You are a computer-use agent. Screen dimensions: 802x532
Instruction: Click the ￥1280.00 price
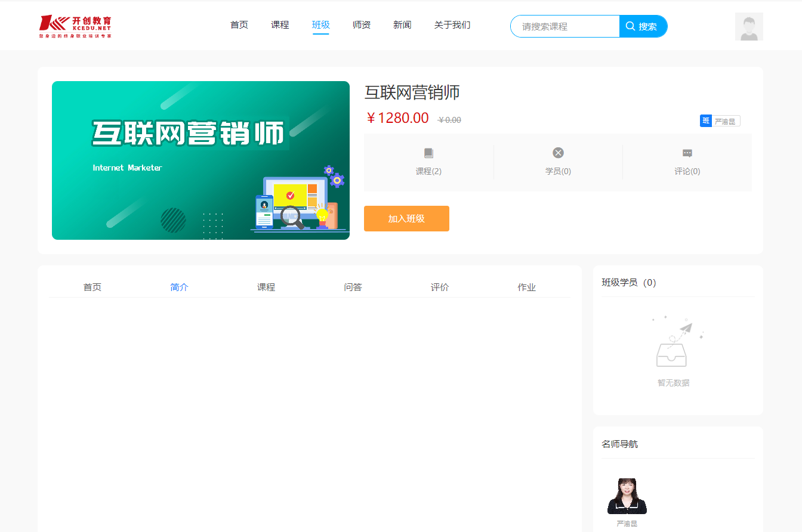(397, 118)
